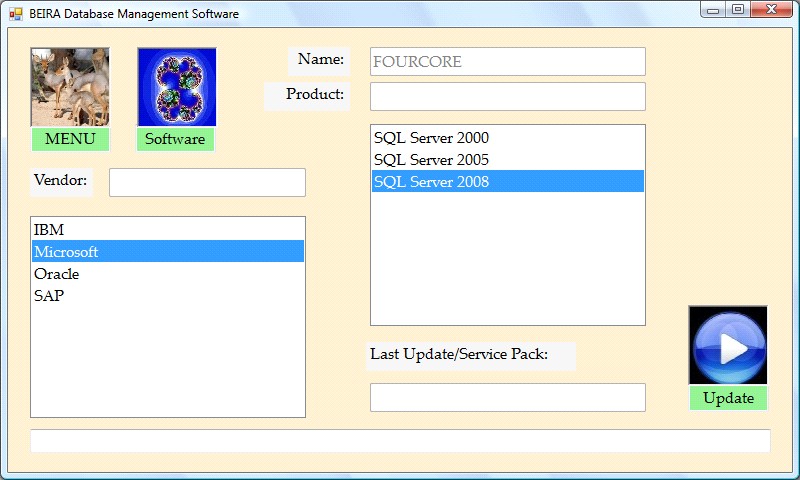The height and width of the screenshot is (480, 800).
Task: Click into the Product text field
Action: pos(507,97)
